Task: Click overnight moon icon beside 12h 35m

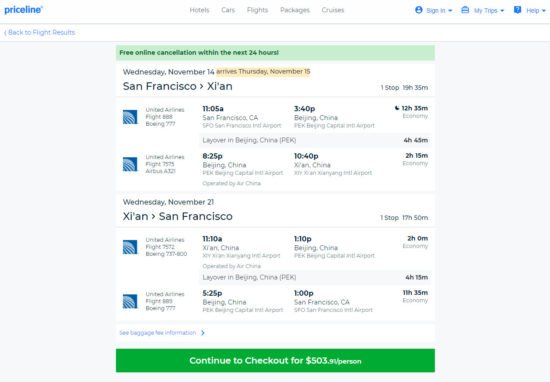Action: pyautogui.click(x=397, y=108)
